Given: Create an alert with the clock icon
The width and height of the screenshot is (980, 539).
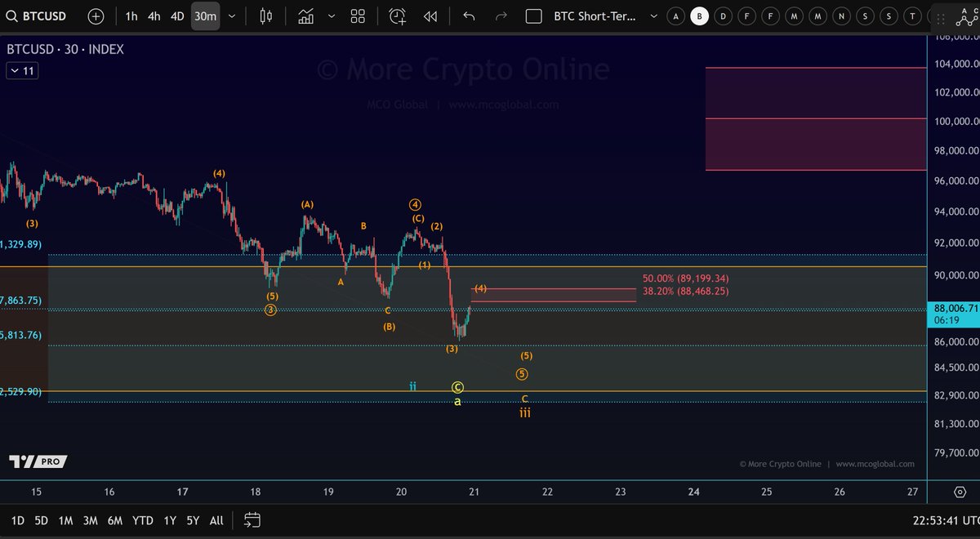Looking at the screenshot, I should (x=396, y=16).
